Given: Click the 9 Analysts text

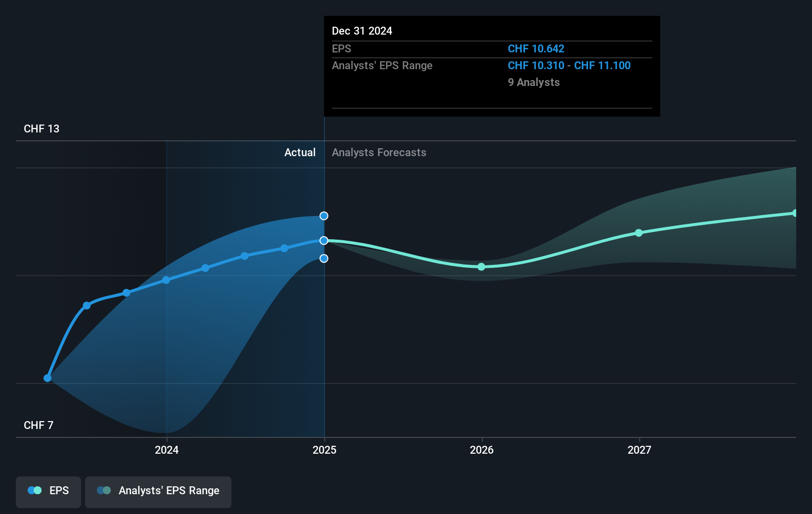Looking at the screenshot, I should click(534, 82).
